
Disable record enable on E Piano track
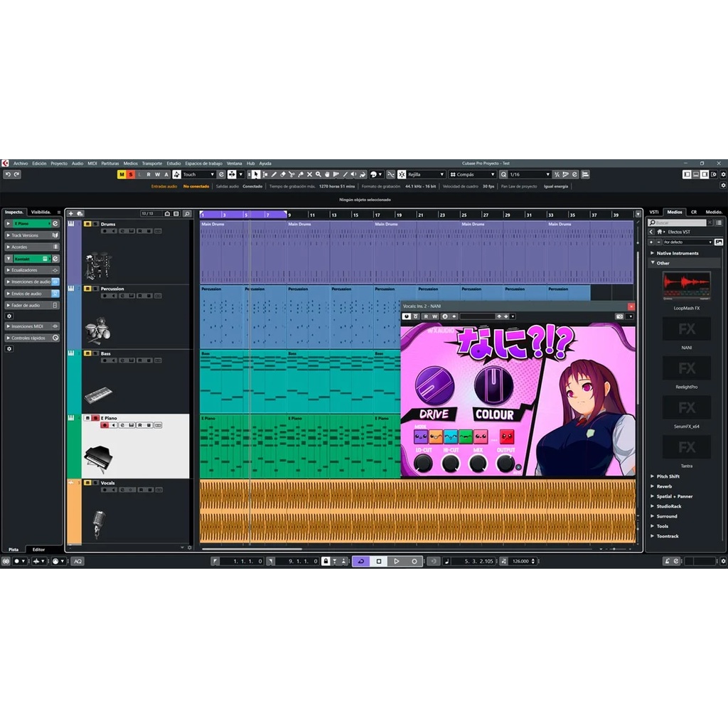(105, 425)
